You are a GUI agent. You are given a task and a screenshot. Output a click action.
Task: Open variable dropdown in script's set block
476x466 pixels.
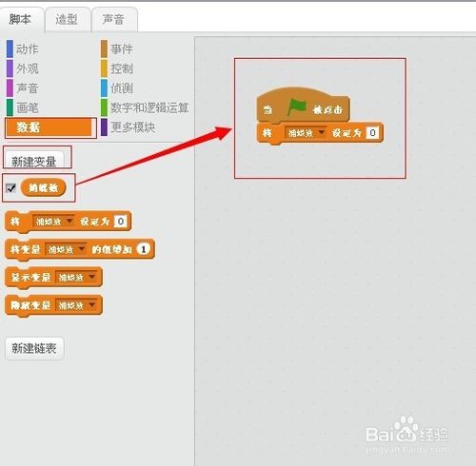[306, 132]
